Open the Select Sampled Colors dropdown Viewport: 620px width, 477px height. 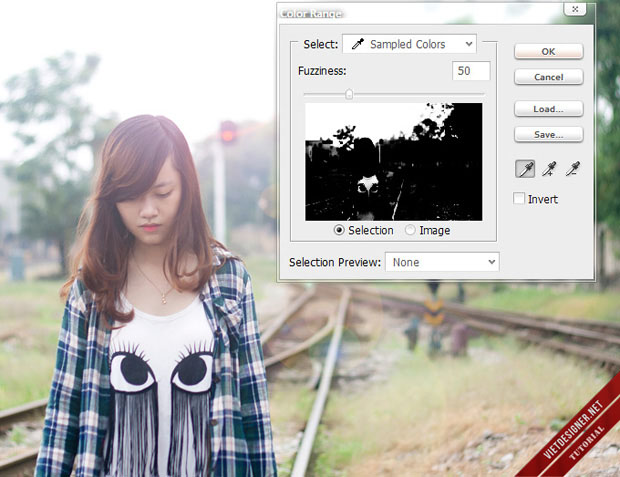409,44
